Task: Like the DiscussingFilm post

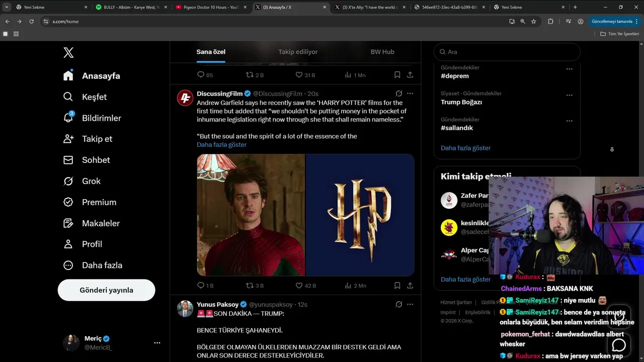Action: (x=305, y=286)
